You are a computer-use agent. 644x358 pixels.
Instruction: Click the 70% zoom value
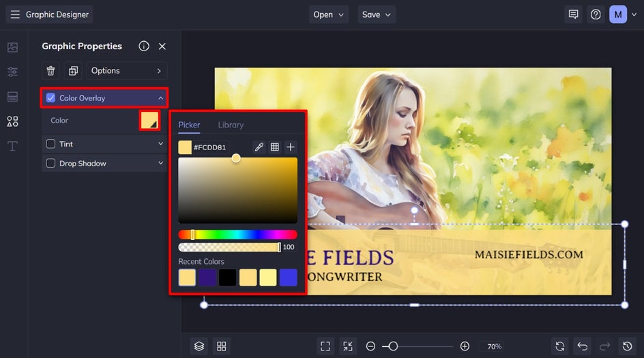tap(495, 346)
